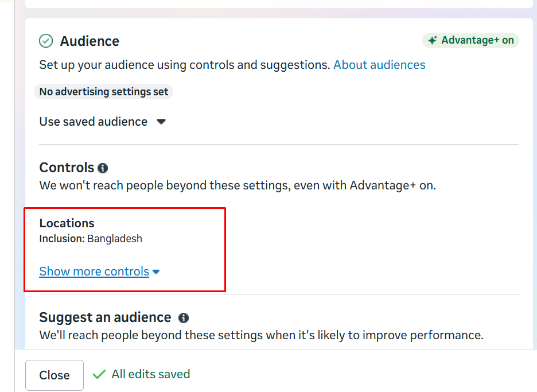Click the green Audience checkmark icon
This screenshot has width=537, height=392.
[46, 41]
